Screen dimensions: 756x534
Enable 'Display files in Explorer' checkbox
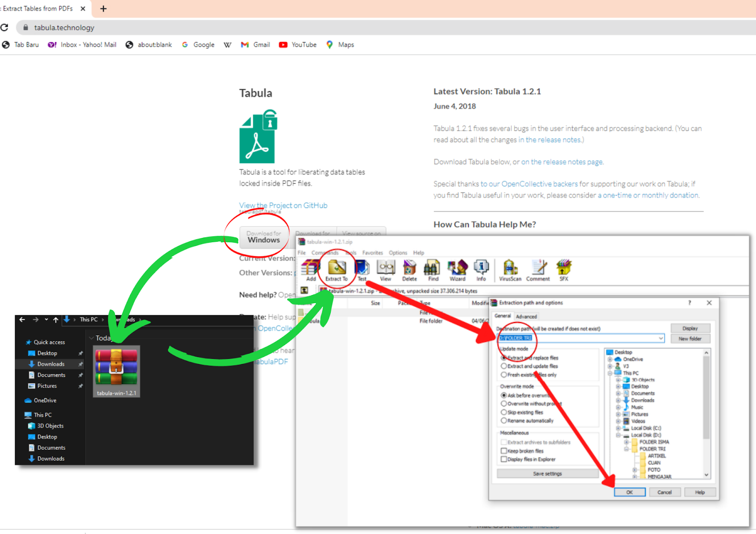pos(504,459)
